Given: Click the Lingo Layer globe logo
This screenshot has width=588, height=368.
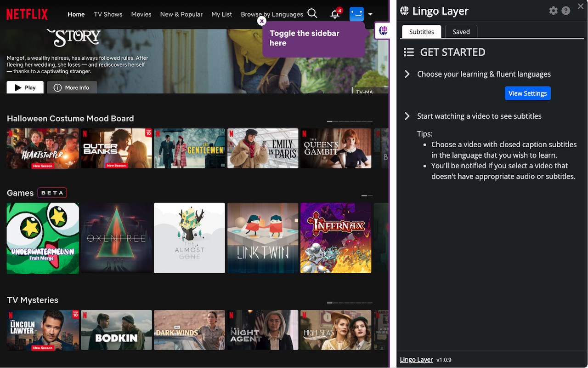Looking at the screenshot, I should [x=404, y=11].
